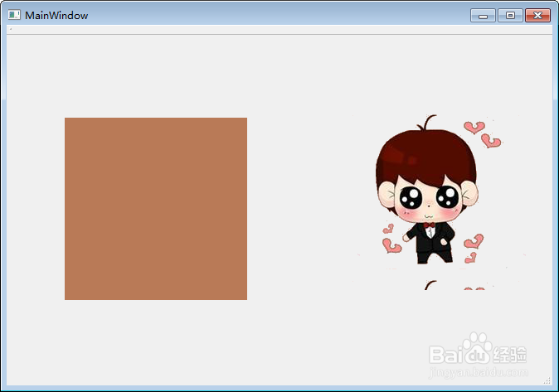Click the brown colored square
Viewport: 559px width, 392px height.
coord(156,209)
